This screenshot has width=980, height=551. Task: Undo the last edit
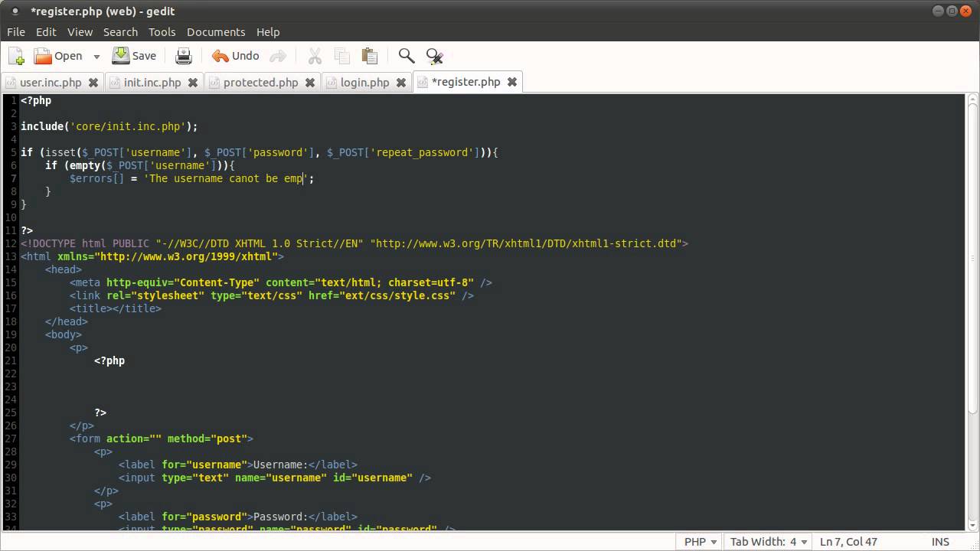tap(236, 56)
